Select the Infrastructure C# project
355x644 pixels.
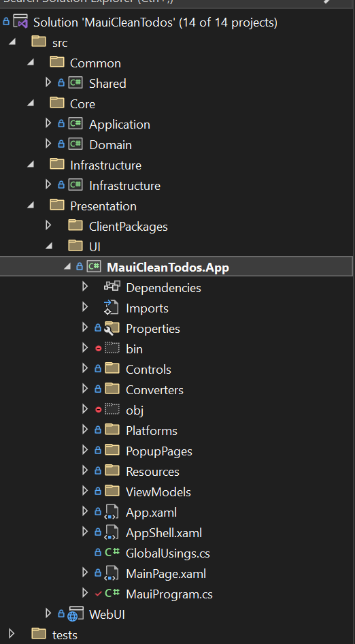pos(124,186)
